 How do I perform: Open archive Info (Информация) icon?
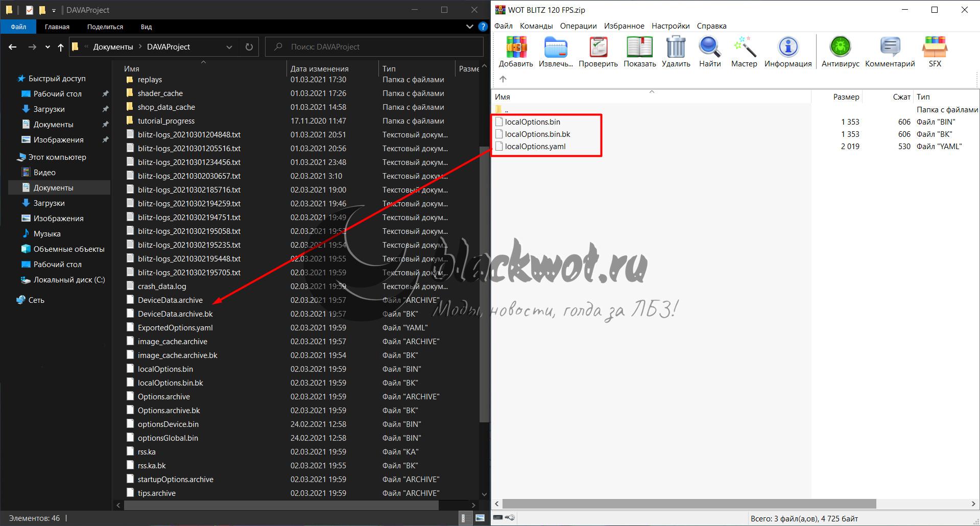click(787, 47)
